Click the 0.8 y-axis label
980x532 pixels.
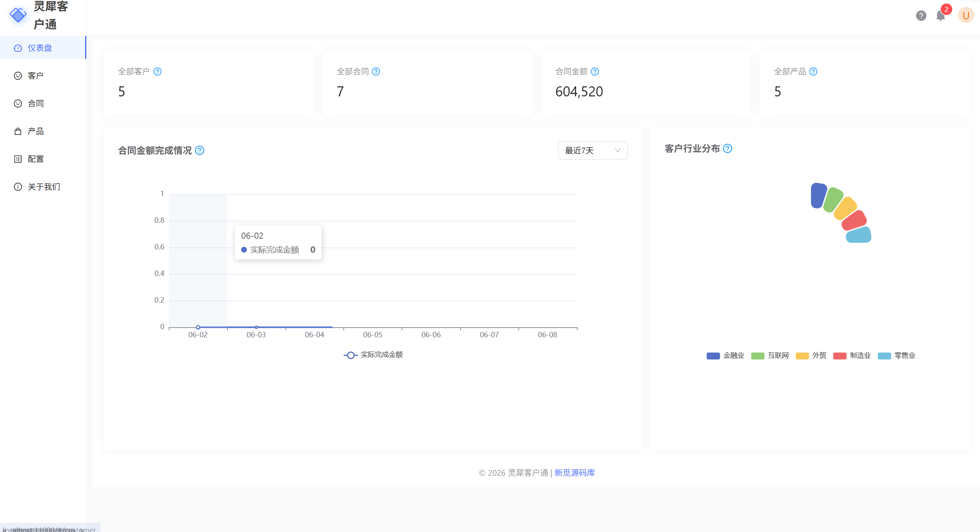coord(159,220)
